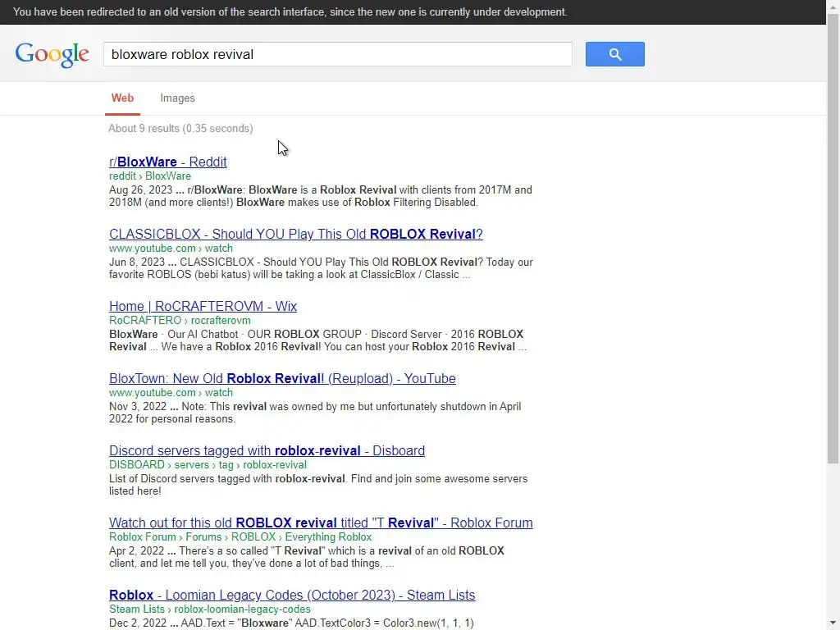This screenshot has width=840, height=630.
Task: Click the redirect notice banner text
Action: pos(290,11)
